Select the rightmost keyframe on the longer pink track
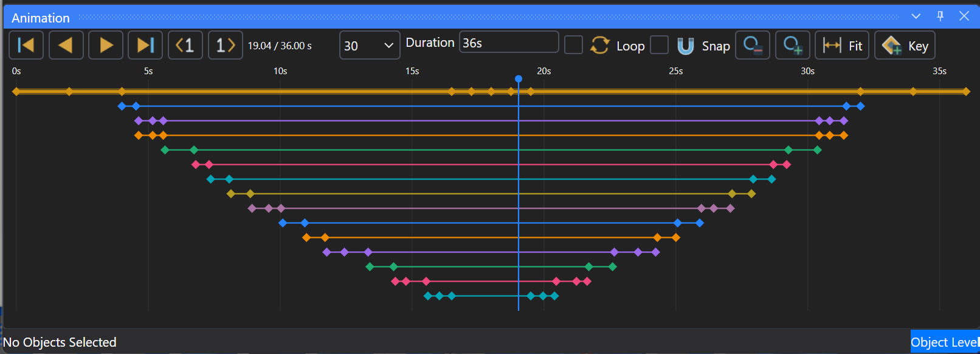 (x=787, y=165)
